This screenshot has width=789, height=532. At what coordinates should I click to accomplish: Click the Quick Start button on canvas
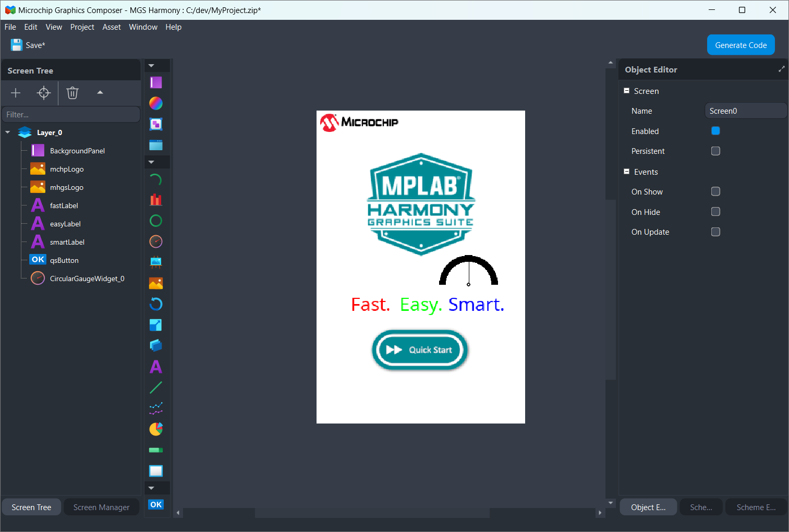tap(420, 350)
